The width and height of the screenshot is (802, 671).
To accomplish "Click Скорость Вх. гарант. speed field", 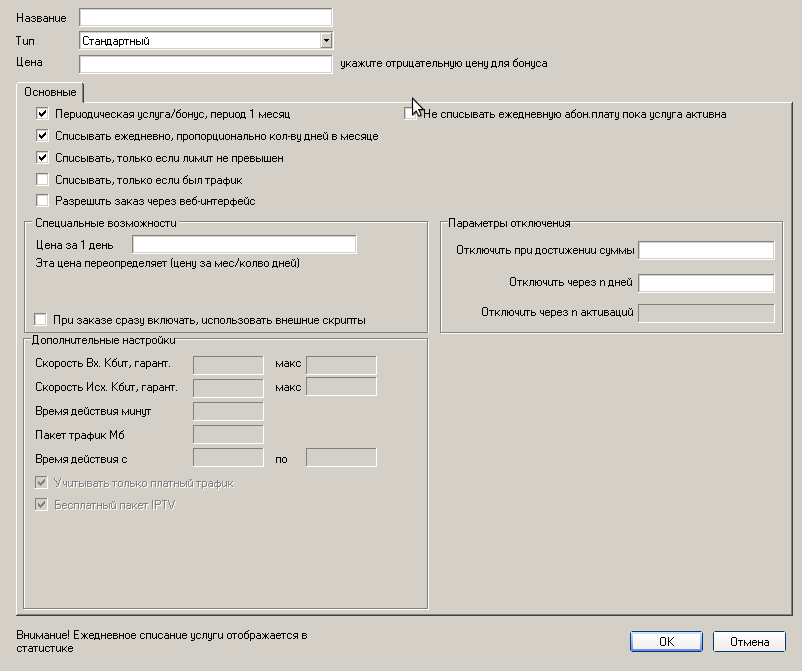I will tap(227, 365).
